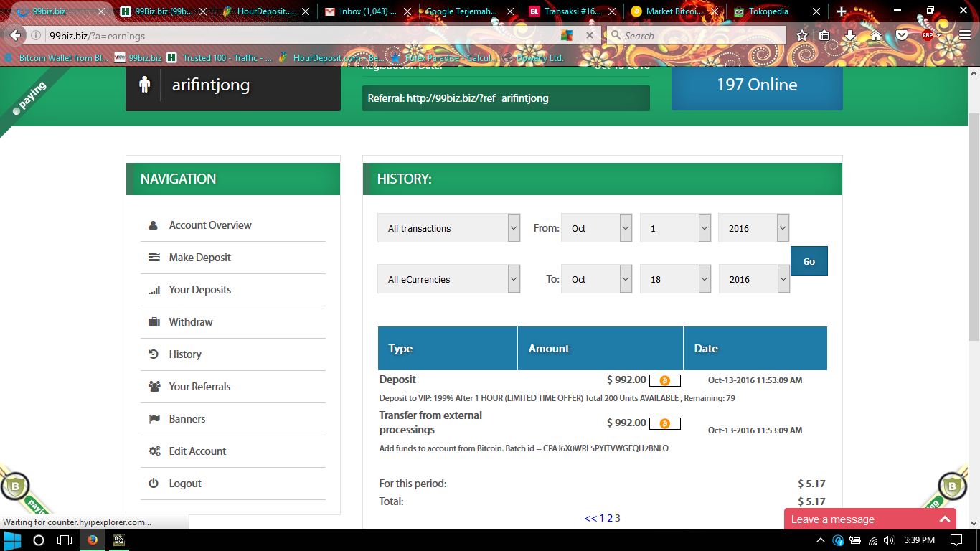The height and width of the screenshot is (551, 980).
Task: Click the bookmark star icon
Action: (802, 35)
